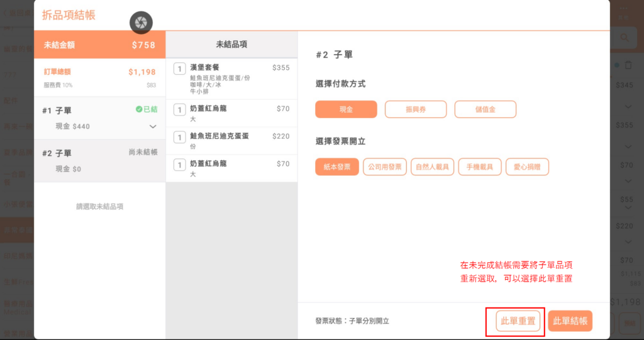644x340 pixels.
Task: Select 振興券 payment method
Action: tap(415, 109)
